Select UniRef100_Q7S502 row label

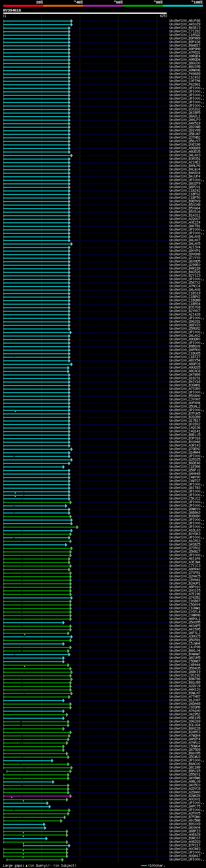pyautogui.click(x=185, y=548)
